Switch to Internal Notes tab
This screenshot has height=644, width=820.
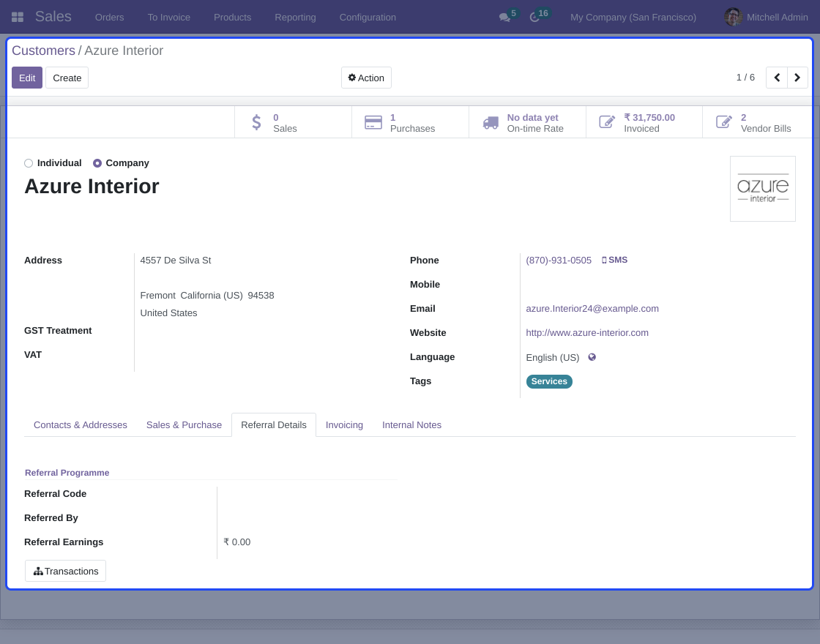pos(411,425)
